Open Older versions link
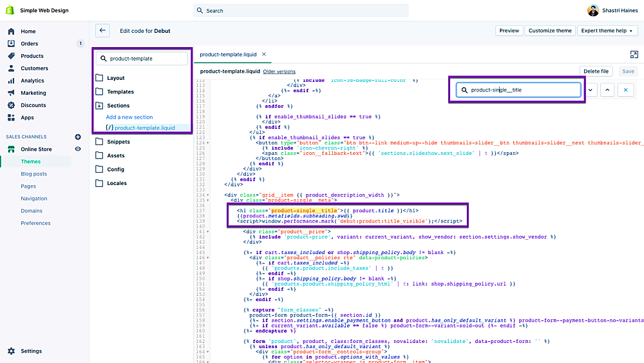Viewport: 644px width, 363px height. [x=279, y=72]
